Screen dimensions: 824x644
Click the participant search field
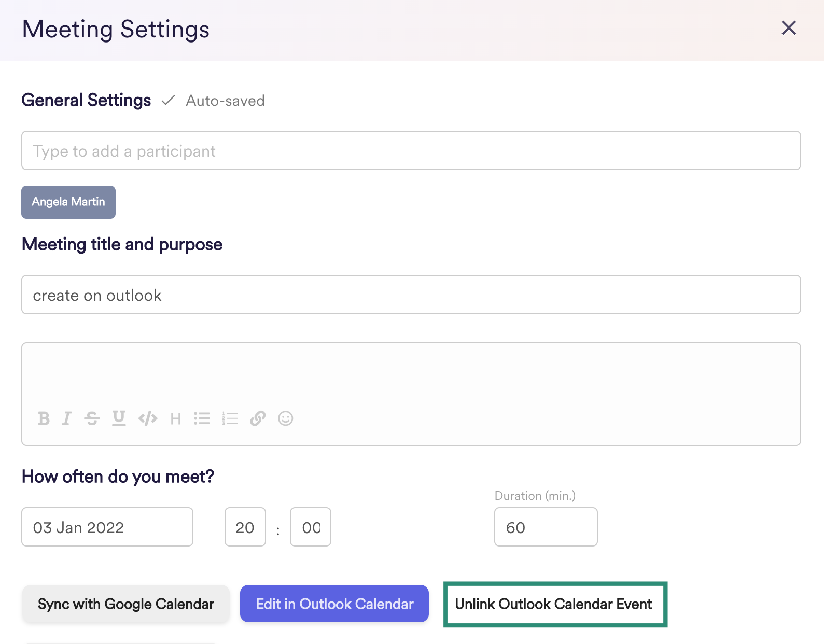pyautogui.click(x=411, y=151)
